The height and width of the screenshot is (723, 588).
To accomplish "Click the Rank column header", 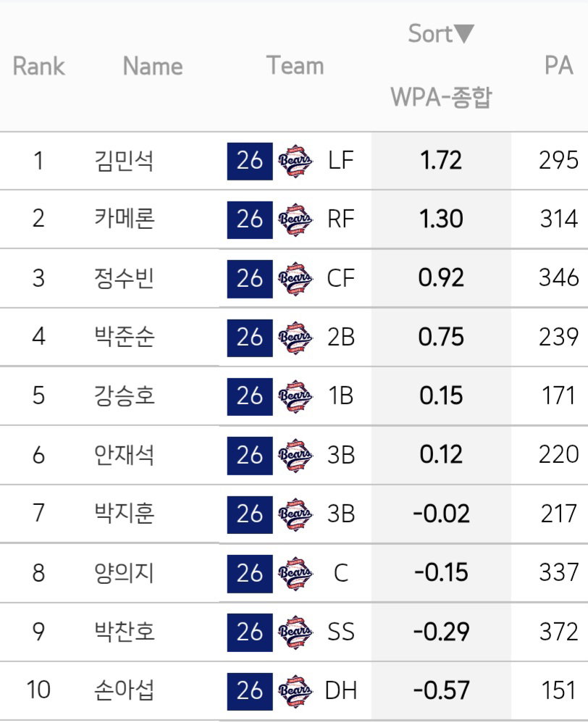I will coord(38,66).
